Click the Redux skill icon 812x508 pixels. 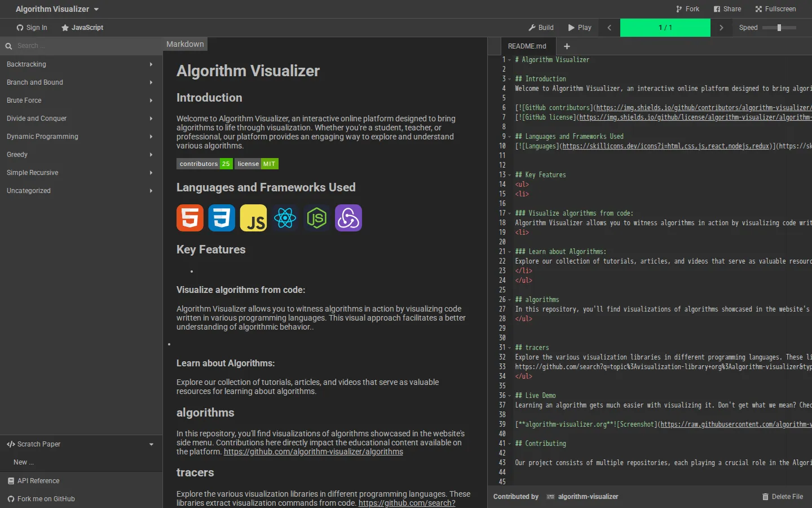(x=348, y=218)
